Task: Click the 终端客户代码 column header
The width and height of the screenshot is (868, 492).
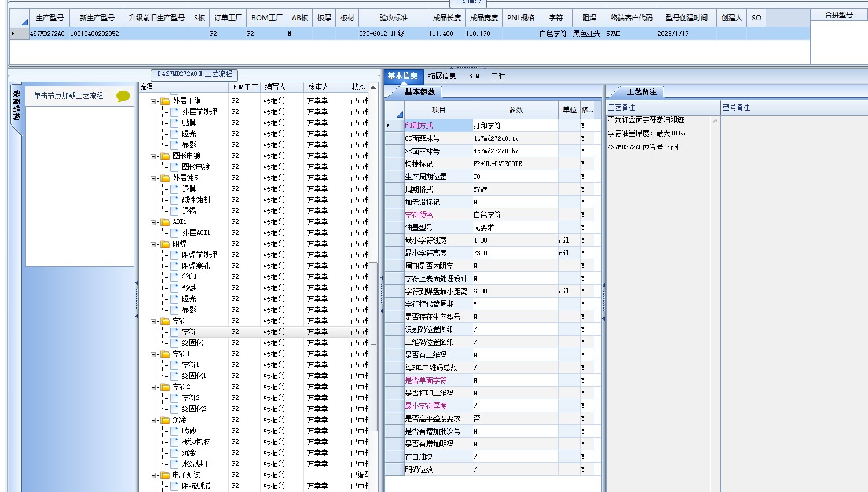Action: pyautogui.click(x=631, y=18)
